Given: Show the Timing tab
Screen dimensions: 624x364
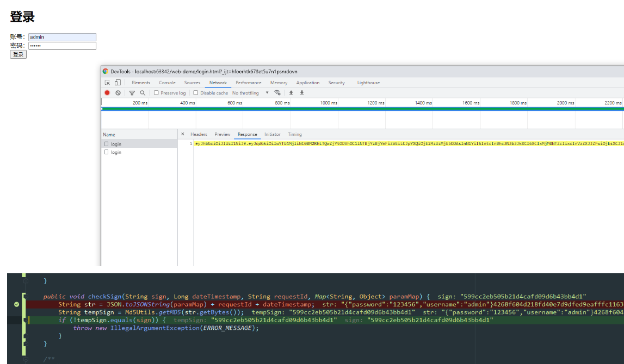Looking at the screenshot, I should [x=294, y=134].
